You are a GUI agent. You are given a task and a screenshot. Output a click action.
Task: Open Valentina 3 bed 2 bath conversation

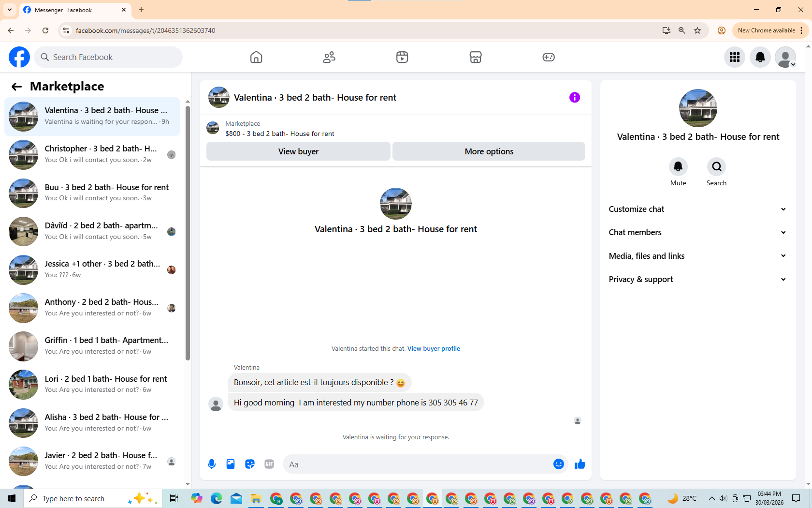92,117
